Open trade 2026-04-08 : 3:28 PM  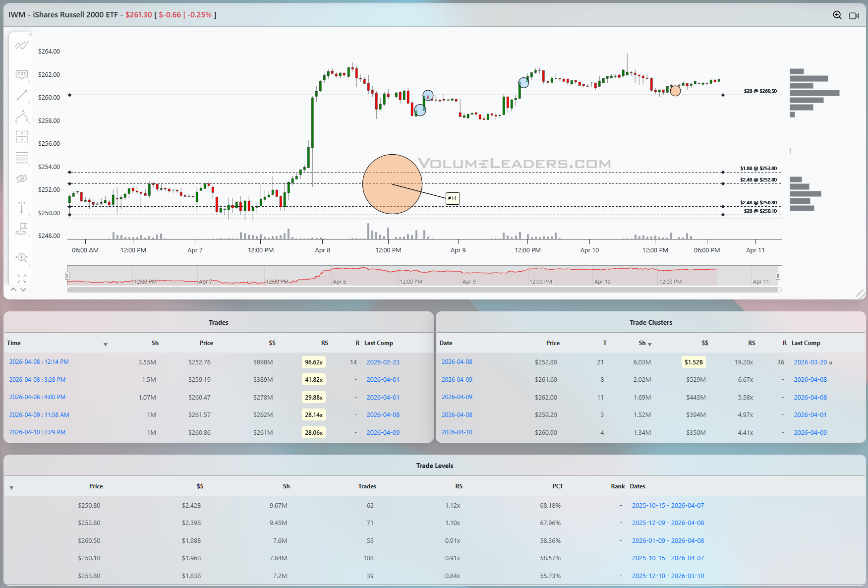[37, 380]
